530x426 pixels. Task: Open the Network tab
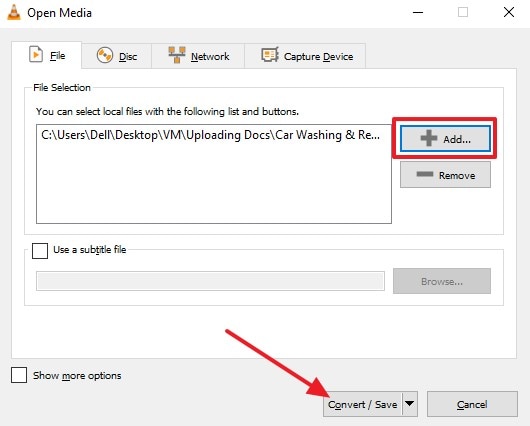[198, 56]
